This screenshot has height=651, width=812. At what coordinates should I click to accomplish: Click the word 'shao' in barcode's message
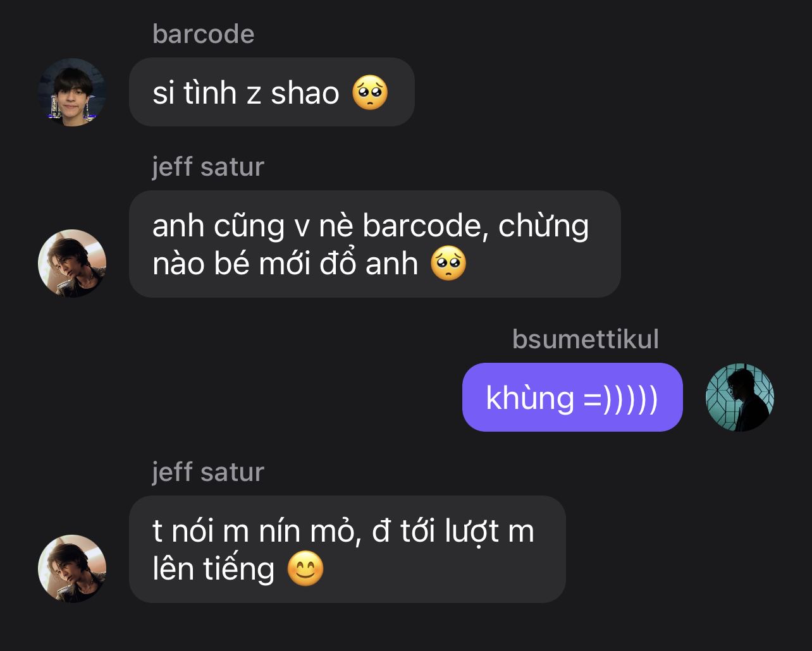coord(305,93)
